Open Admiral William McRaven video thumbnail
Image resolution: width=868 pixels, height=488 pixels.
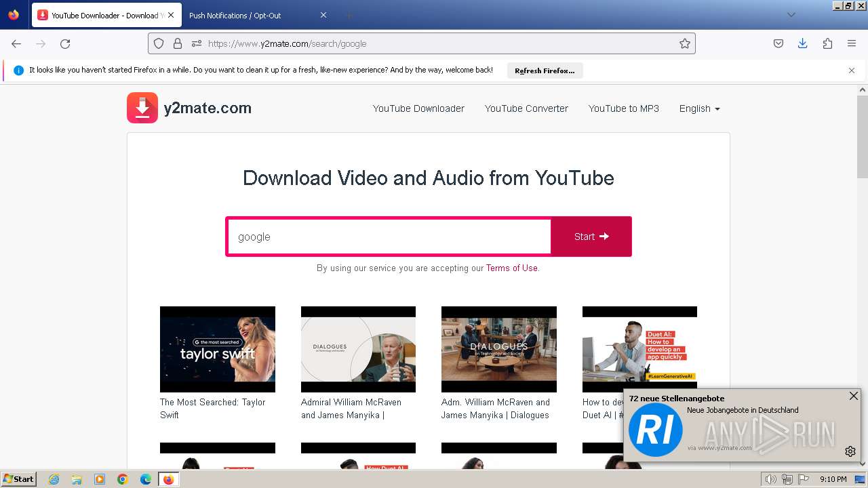358,349
